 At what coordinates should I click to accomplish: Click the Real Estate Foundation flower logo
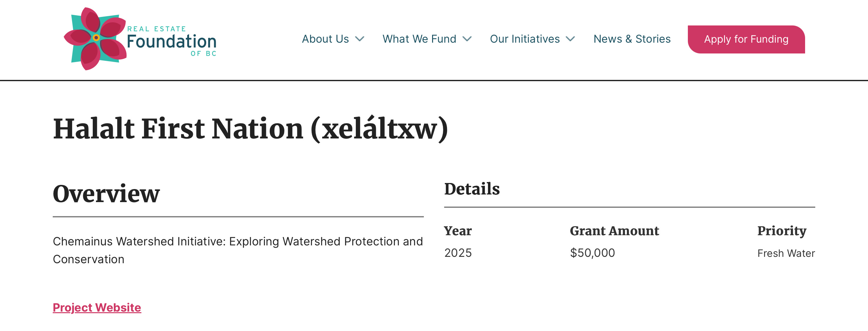95,39
